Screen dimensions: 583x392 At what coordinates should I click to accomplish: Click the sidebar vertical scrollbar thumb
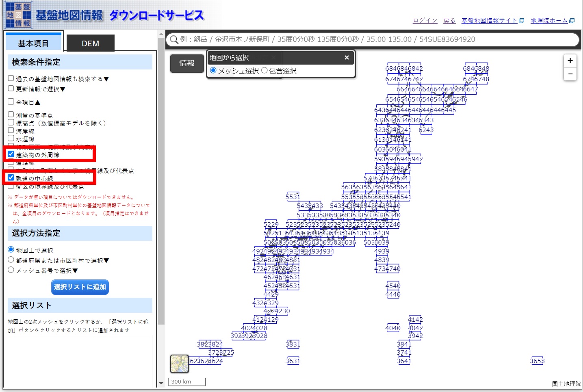(x=161, y=181)
